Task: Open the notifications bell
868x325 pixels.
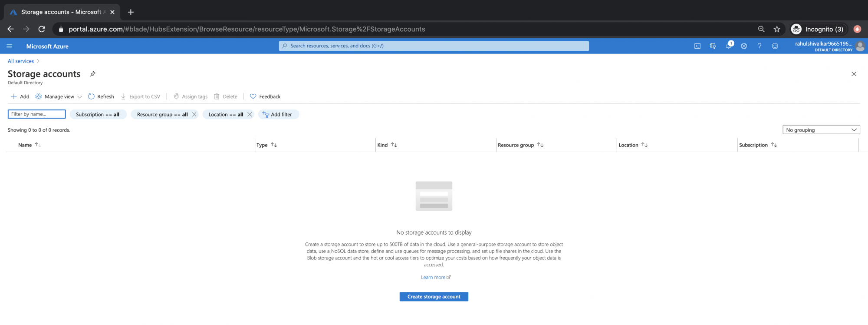Action: pyautogui.click(x=729, y=46)
